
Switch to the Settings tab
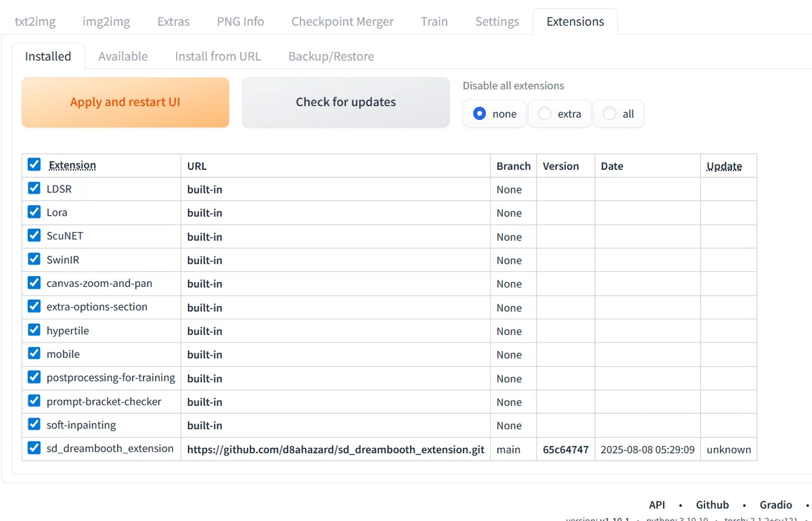497,22
